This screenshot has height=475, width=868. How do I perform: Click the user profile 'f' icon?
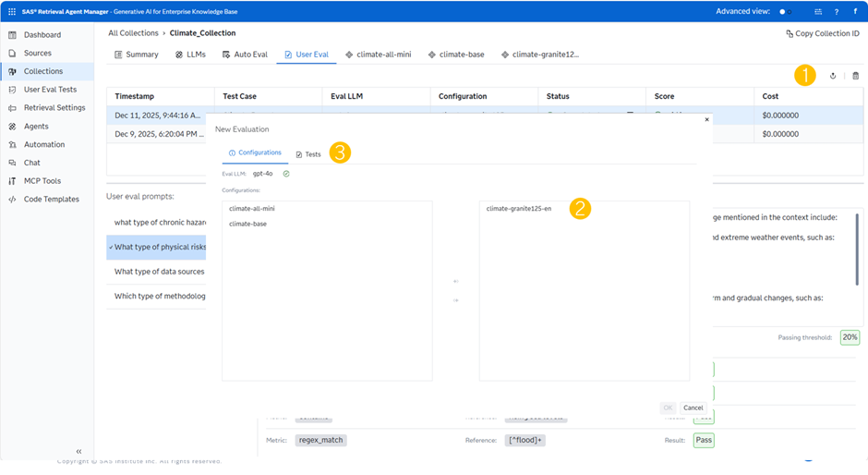[x=855, y=12]
